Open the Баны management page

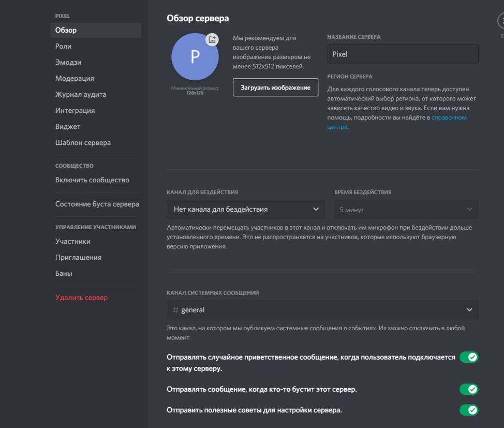pos(64,273)
